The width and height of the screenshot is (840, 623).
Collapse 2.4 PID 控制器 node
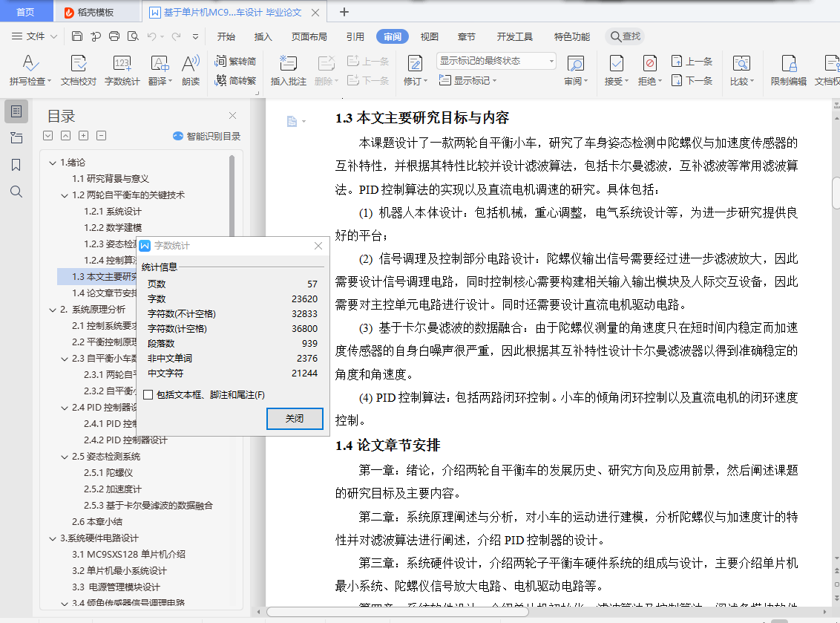click(65, 408)
